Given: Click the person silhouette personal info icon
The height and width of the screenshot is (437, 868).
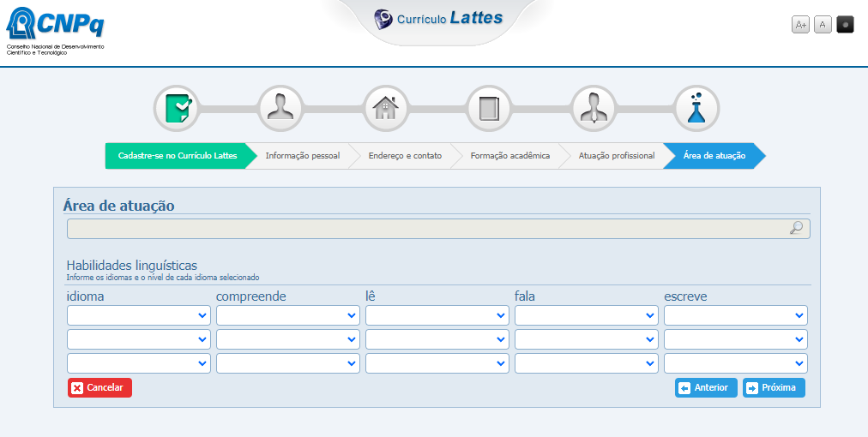Looking at the screenshot, I should [x=280, y=109].
